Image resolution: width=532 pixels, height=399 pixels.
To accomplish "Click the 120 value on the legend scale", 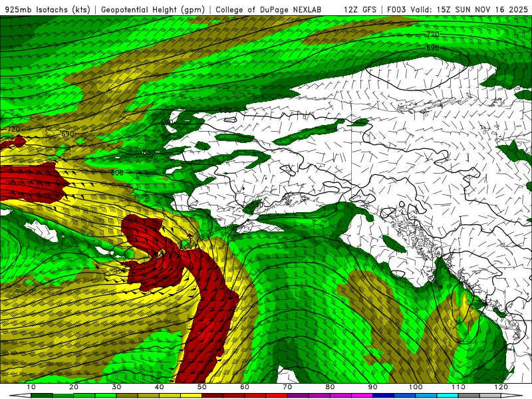I will [x=501, y=387].
